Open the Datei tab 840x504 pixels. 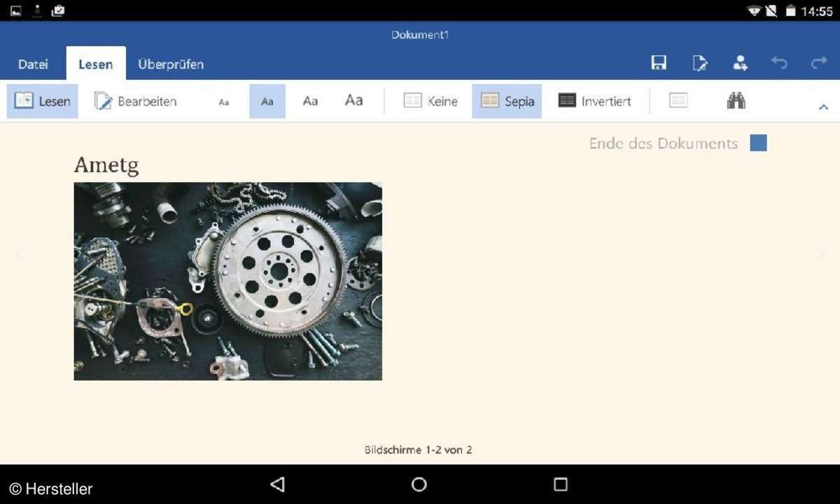[x=33, y=64]
